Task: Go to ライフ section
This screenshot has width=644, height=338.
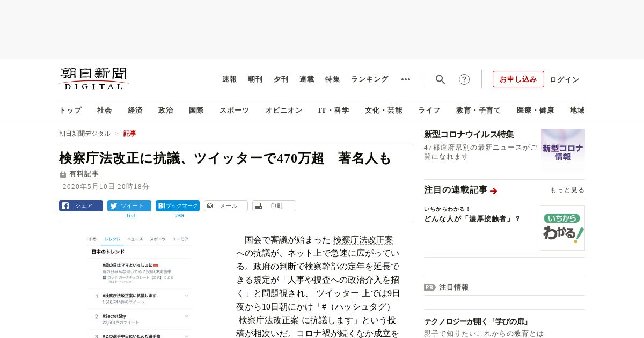Action: pyautogui.click(x=429, y=111)
